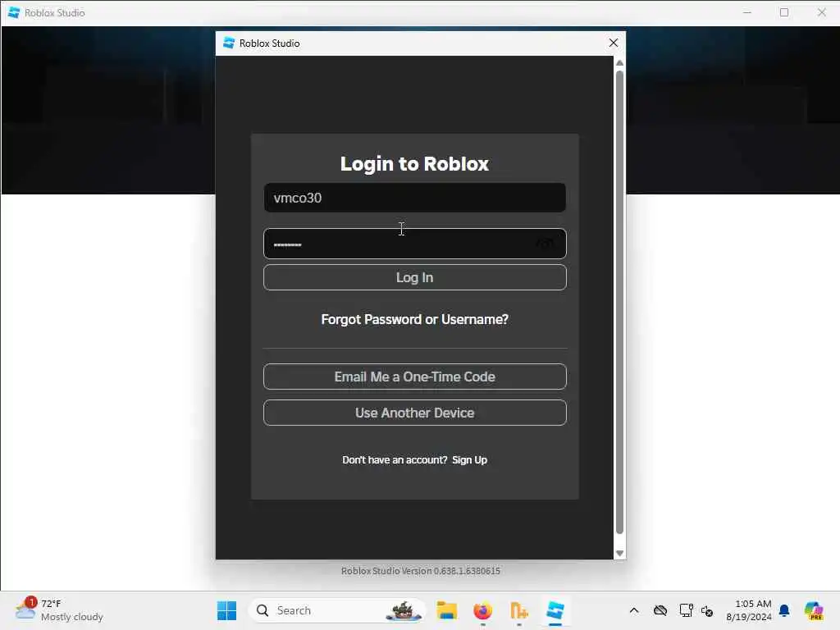Image resolution: width=840 pixels, height=630 pixels.
Task: Click the Roblox Studio logo in dialog title
Action: pyautogui.click(x=229, y=43)
